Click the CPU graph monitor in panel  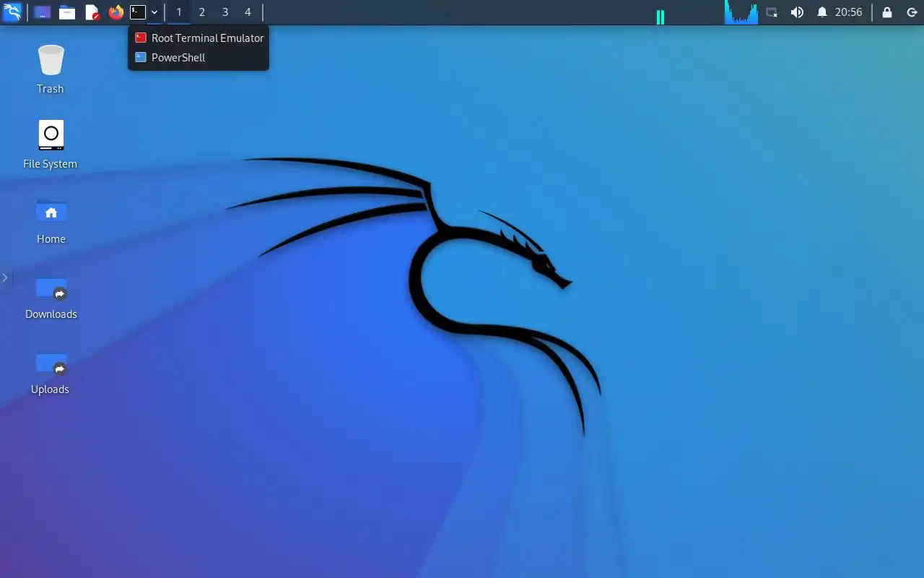coord(741,12)
